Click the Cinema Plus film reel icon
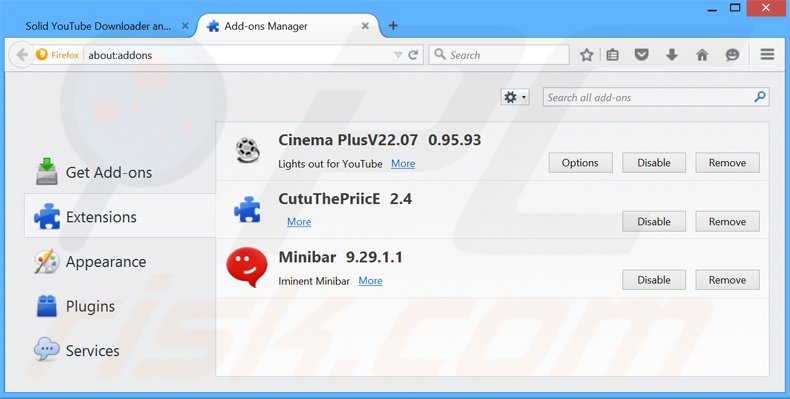Screen dimensions: 790x399 247,150
